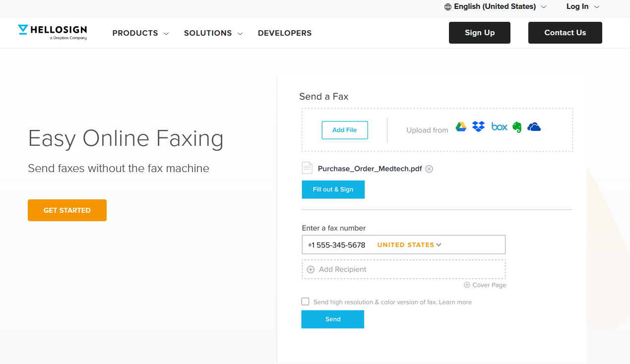
Task: Open the Learn more link
Action: coord(454,302)
